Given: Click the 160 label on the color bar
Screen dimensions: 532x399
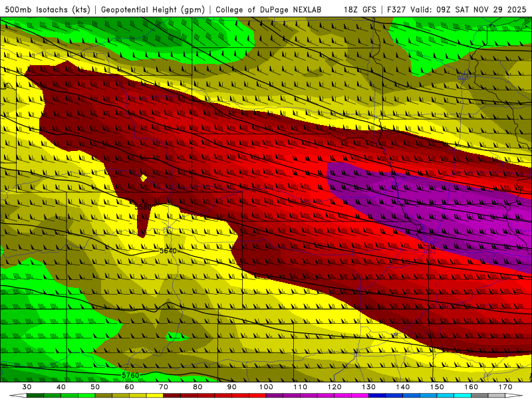Looking at the screenshot, I should 471,387.
